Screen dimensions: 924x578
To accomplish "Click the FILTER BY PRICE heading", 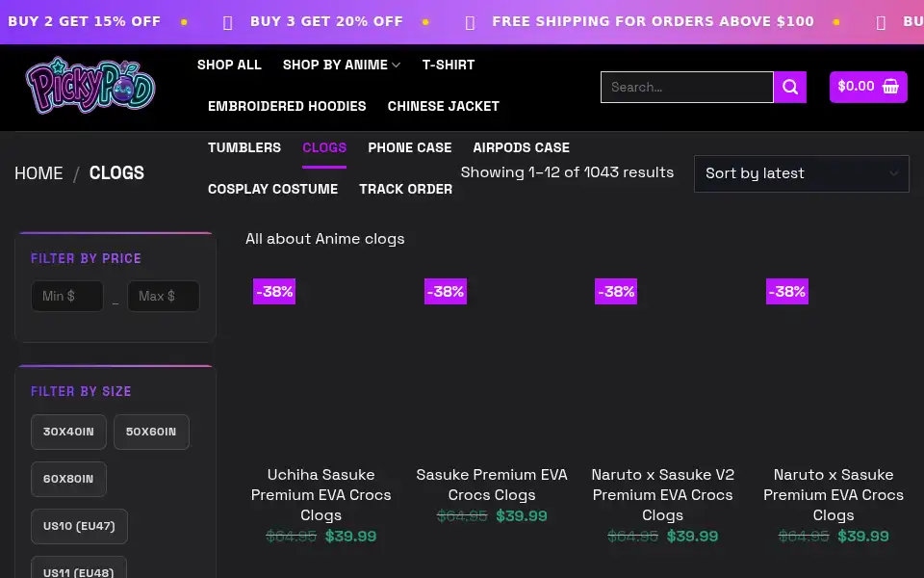I will point(86,258).
